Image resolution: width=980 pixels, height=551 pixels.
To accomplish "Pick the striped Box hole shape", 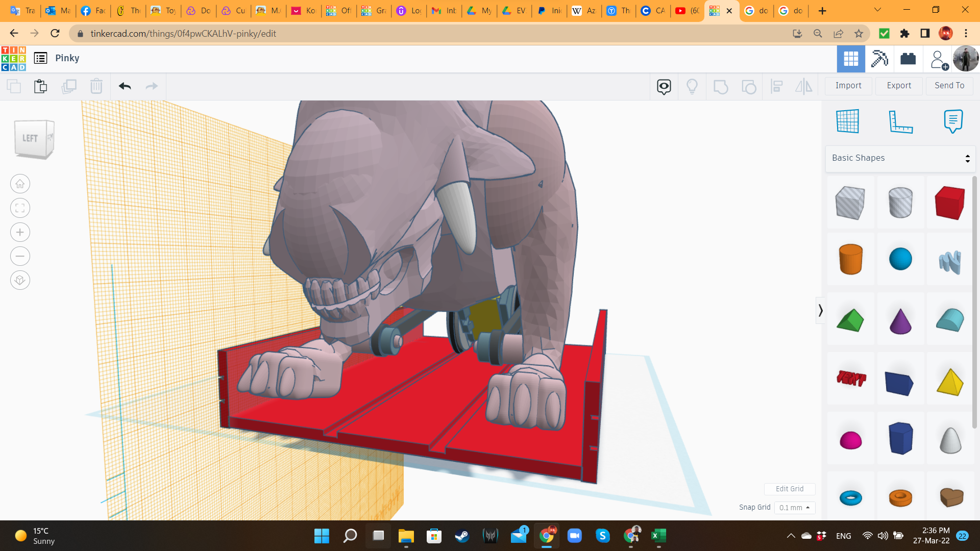I will pos(850,203).
